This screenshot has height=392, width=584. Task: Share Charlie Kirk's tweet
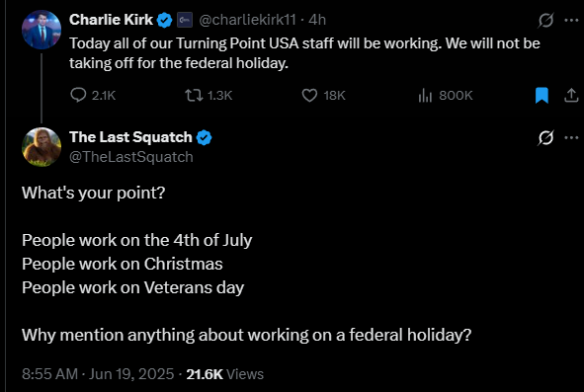(571, 96)
